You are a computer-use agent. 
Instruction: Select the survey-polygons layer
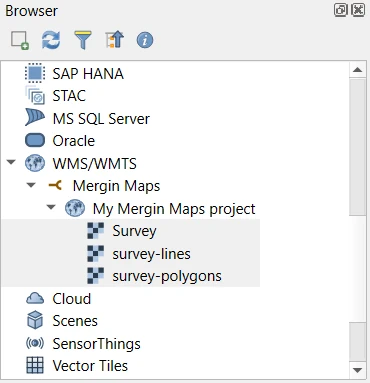point(167,276)
